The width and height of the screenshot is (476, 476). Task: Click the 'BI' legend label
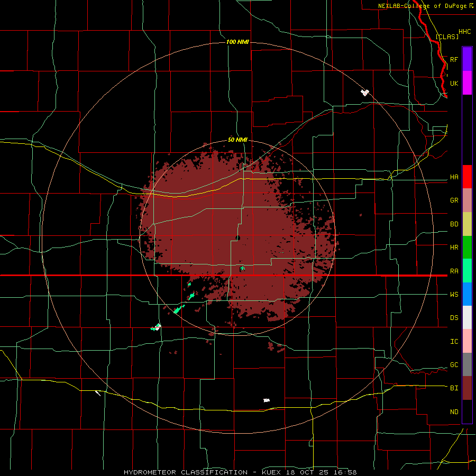coord(454,388)
